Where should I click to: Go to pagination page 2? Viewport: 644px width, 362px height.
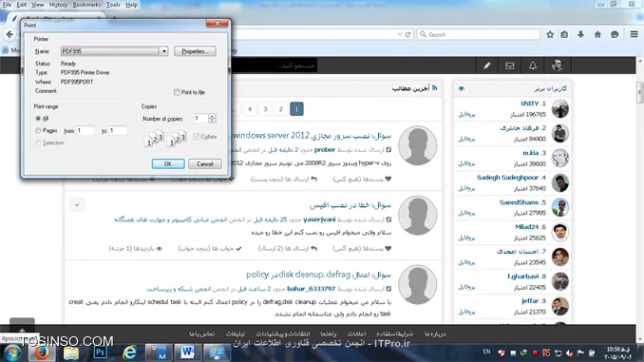click(x=281, y=109)
